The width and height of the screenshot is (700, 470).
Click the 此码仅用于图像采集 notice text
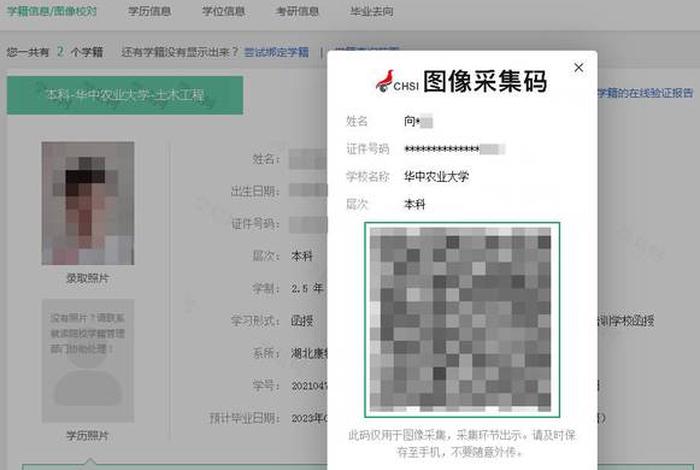click(x=461, y=443)
